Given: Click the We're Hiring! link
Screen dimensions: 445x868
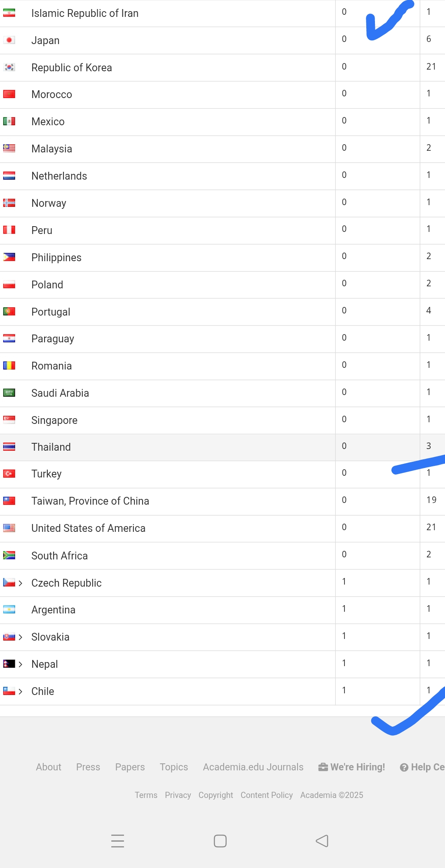Looking at the screenshot, I should coord(352,767).
